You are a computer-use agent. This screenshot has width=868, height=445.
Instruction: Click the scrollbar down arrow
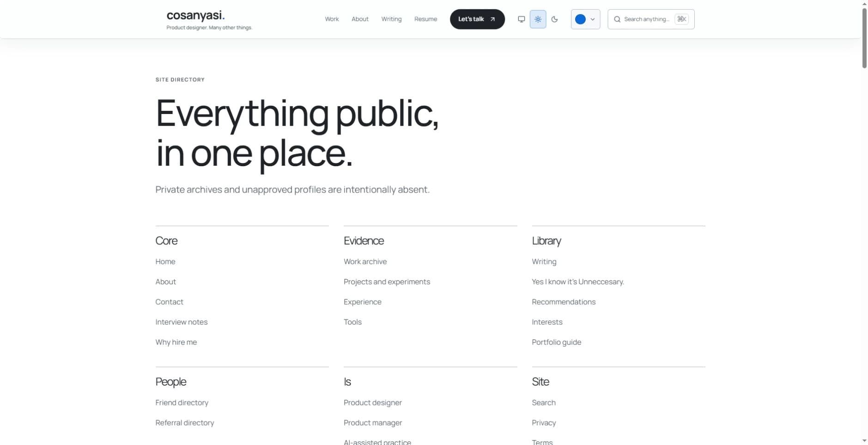(x=864, y=441)
